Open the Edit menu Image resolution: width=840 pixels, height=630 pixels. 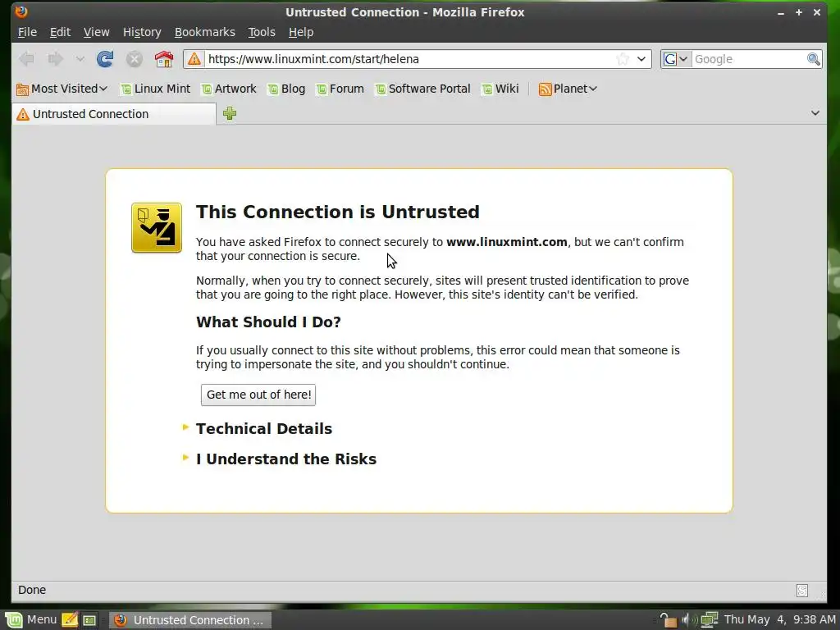(60, 32)
